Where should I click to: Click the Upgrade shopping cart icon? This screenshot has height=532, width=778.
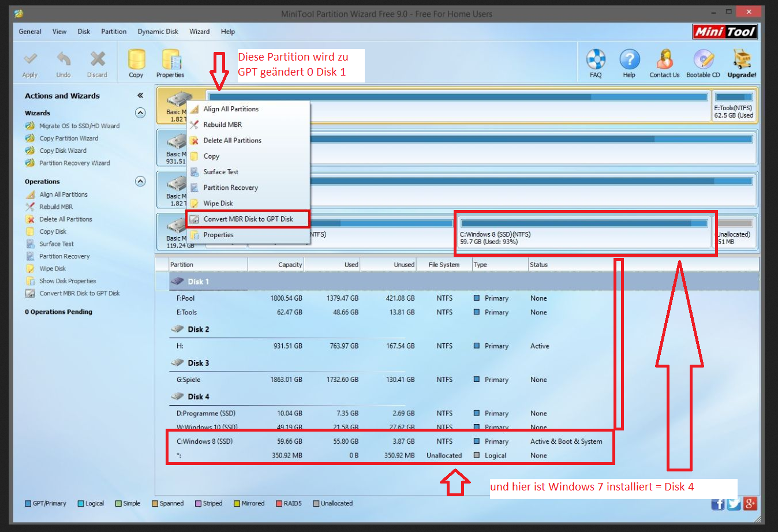click(742, 59)
